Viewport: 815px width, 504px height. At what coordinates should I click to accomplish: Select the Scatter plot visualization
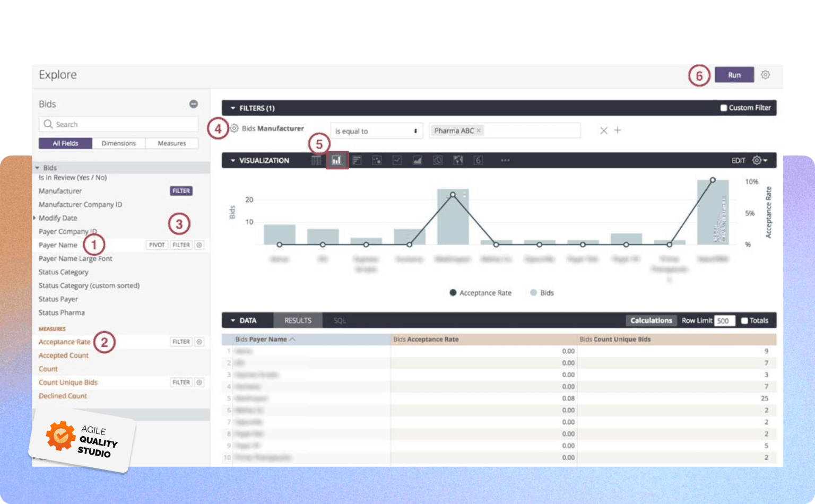377,160
